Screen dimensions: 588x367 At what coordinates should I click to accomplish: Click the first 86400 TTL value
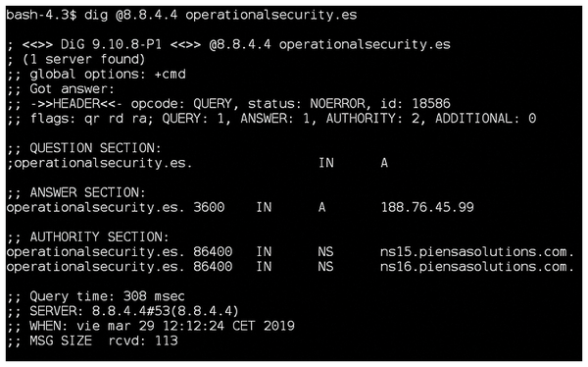coord(213,252)
